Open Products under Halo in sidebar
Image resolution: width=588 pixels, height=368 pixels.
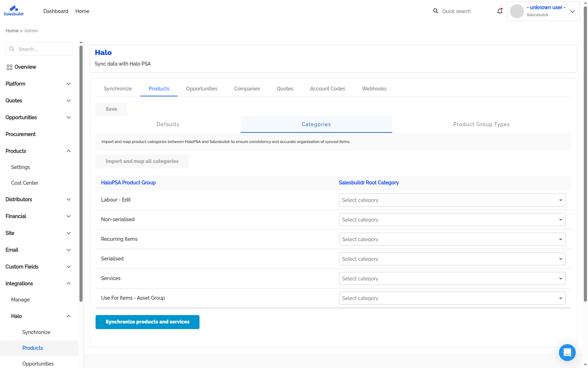[x=33, y=348]
